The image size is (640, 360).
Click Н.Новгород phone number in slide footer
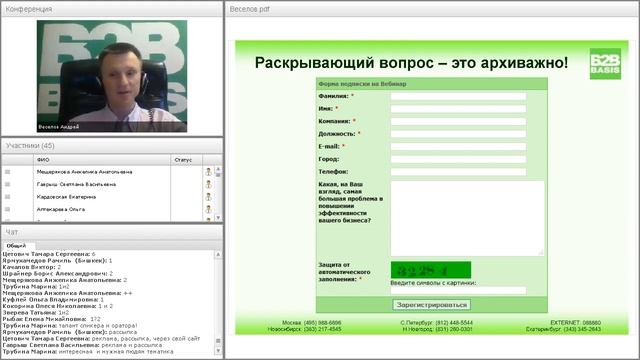pyautogui.click(x=438, y=329)
